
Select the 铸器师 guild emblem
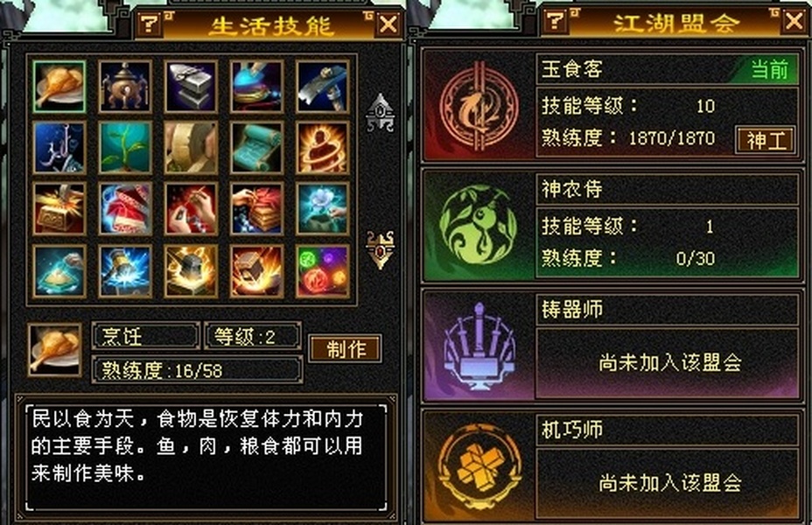(x=479, y=346)
